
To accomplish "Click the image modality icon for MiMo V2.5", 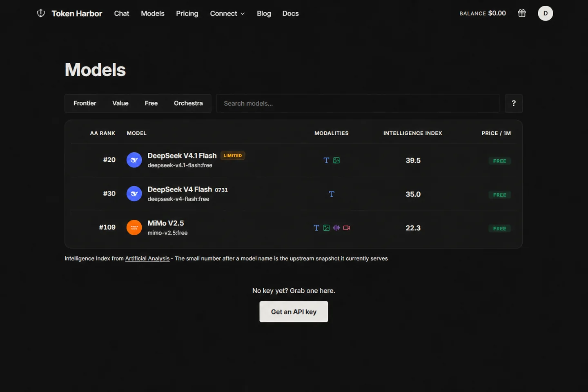I will 326,228.
